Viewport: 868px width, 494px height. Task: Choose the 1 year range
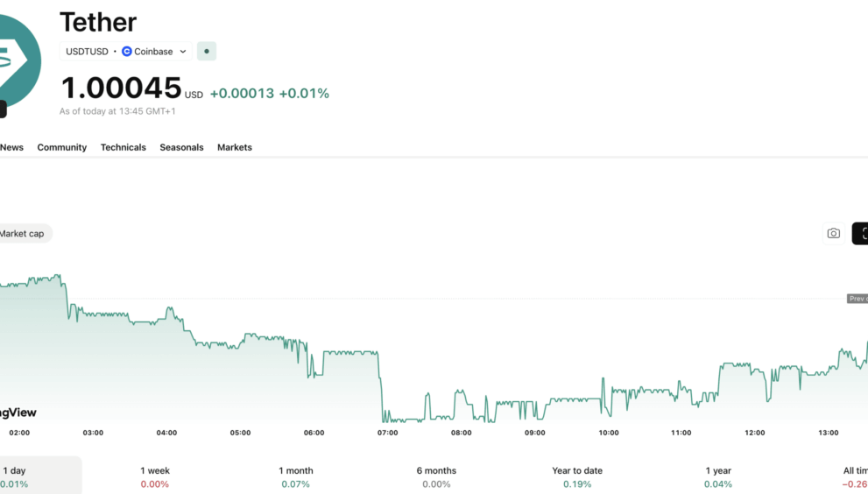(718, 476)
